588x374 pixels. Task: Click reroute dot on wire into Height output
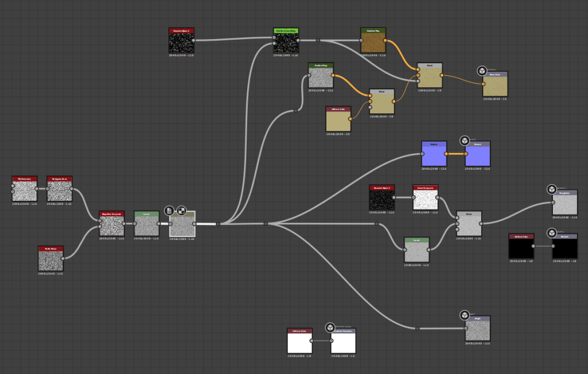tap(417, 329)
